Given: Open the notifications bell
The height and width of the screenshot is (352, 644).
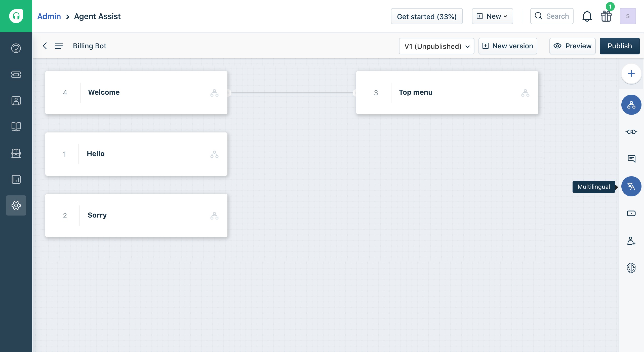Looking at the screenshot, I should pyautogui.click(x=587, y=16).
